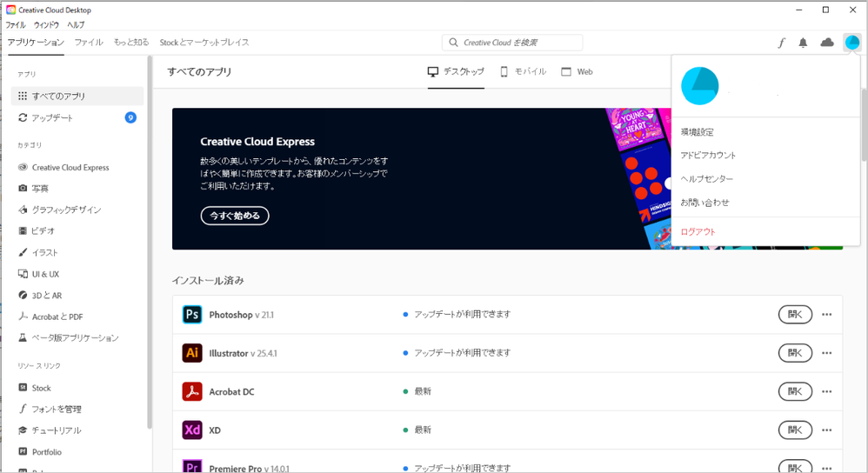
Task: Open ファイル menu in menu bar
Action: [x=16, y=25]
